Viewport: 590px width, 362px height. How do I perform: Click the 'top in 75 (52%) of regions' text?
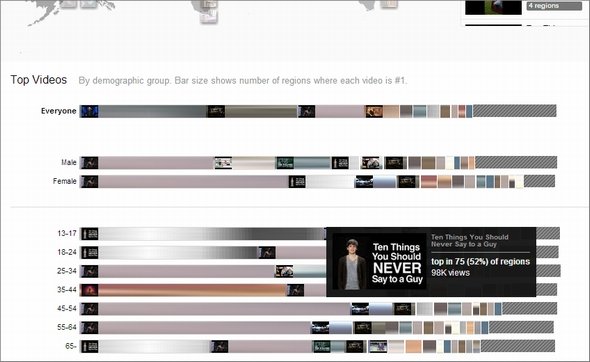(x=481, y=262)
